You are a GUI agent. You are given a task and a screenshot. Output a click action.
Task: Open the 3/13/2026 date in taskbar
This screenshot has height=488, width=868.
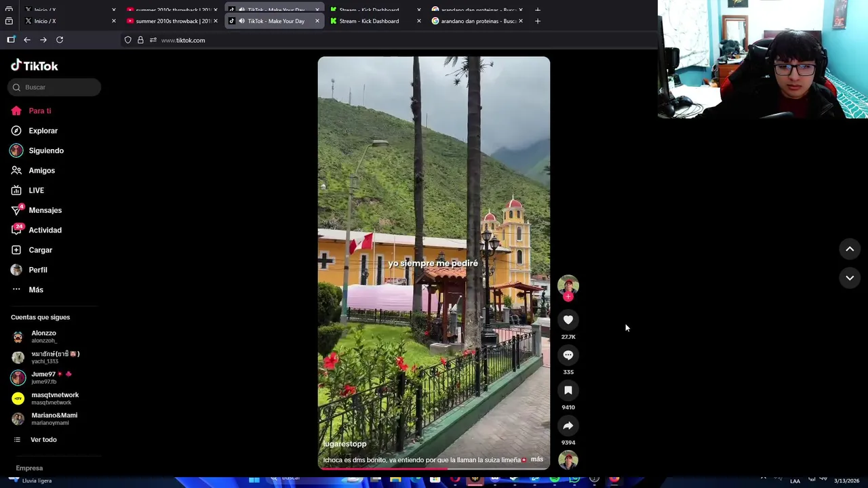click(x=846, y=481)
